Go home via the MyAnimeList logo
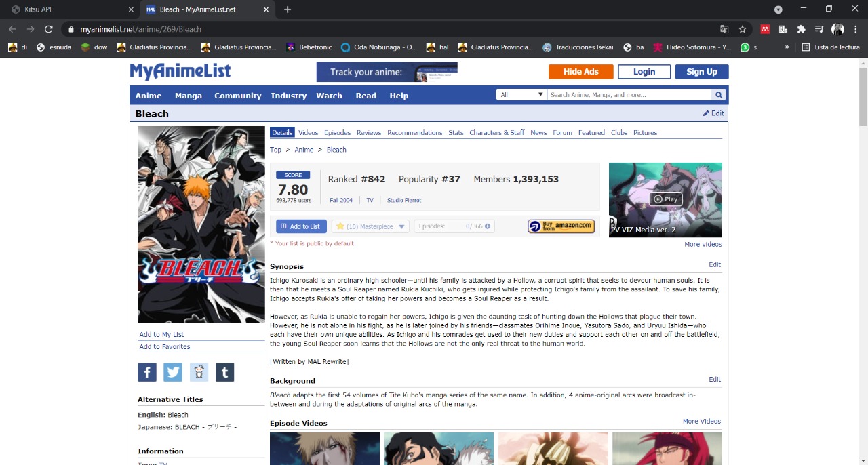The height and width of the screenshot is (465, 868). [x=180, y=71]
